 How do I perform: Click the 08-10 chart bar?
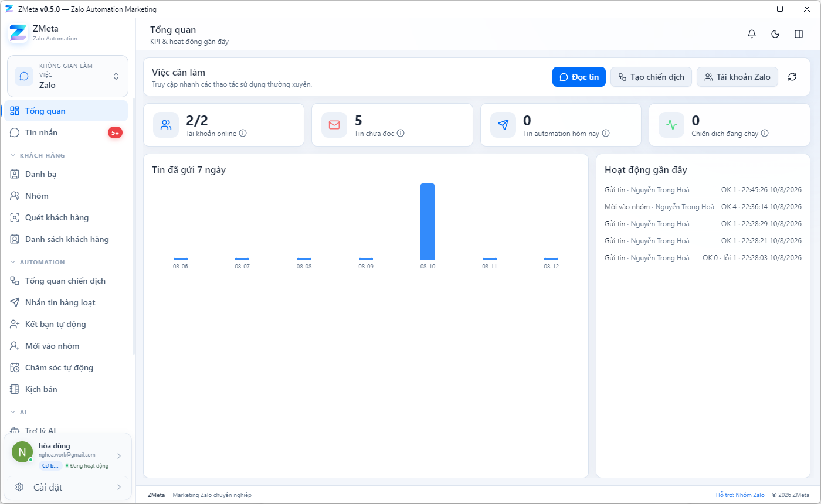pyautogui.click(x=428, y=222)
